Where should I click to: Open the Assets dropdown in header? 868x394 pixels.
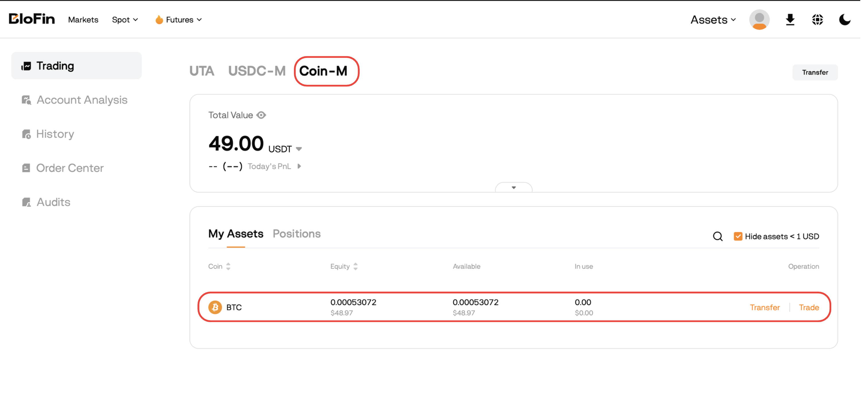[713, 20]
